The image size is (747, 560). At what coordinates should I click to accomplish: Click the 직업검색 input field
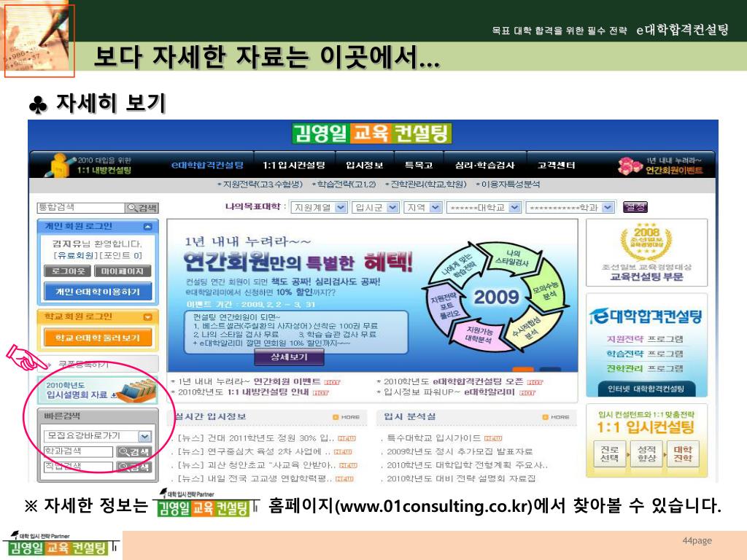click(78, 467)
